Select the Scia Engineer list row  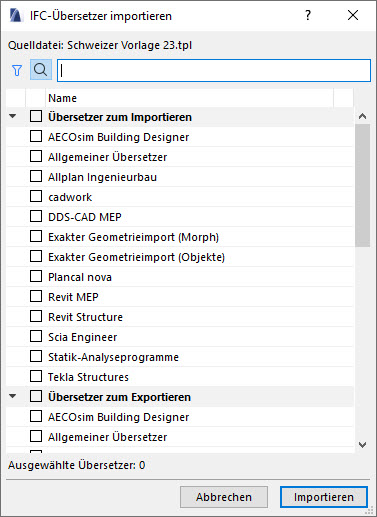point(180,337)
